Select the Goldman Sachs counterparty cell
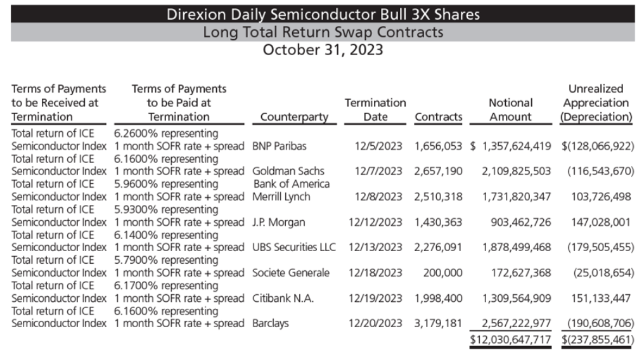 [288, 171]
